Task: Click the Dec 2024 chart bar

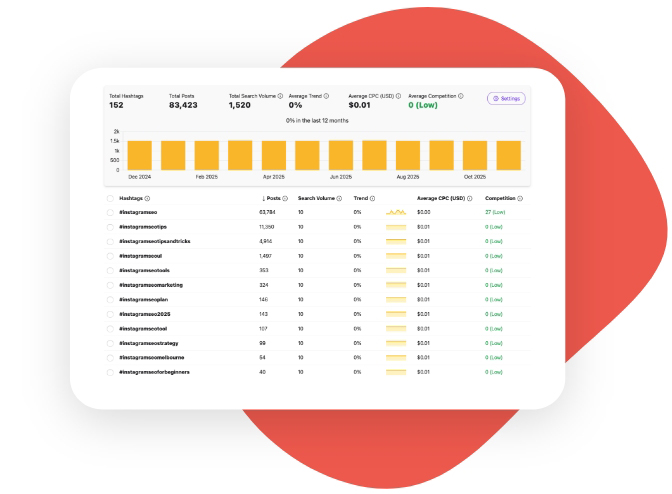Action: pyautogui.click(x=140, y=156)
